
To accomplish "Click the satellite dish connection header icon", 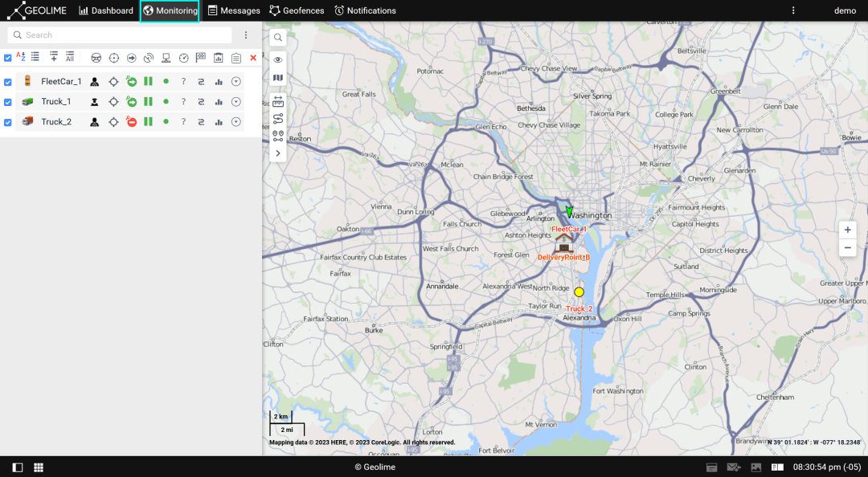I will [149, 58].
